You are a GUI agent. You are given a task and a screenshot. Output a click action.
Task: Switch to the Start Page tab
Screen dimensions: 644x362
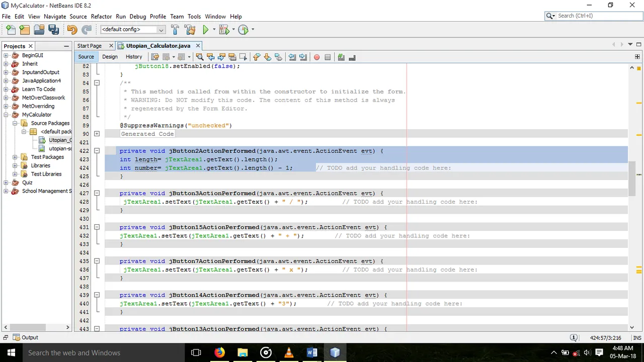(x=90, y=46)
